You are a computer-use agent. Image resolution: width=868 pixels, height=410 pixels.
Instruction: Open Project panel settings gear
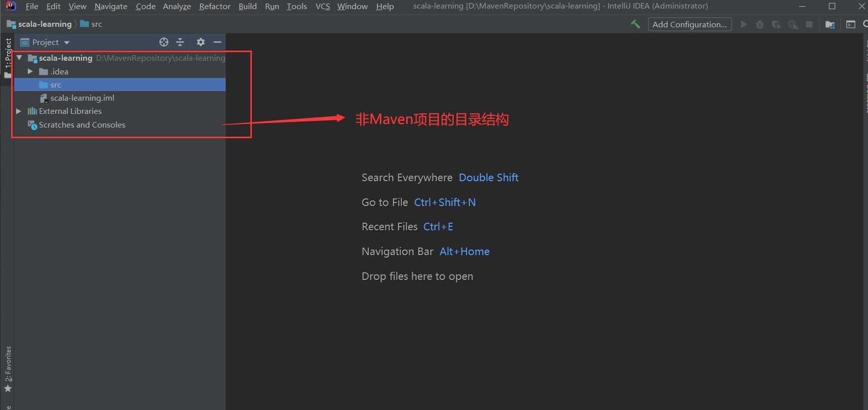tap(201, 42)
